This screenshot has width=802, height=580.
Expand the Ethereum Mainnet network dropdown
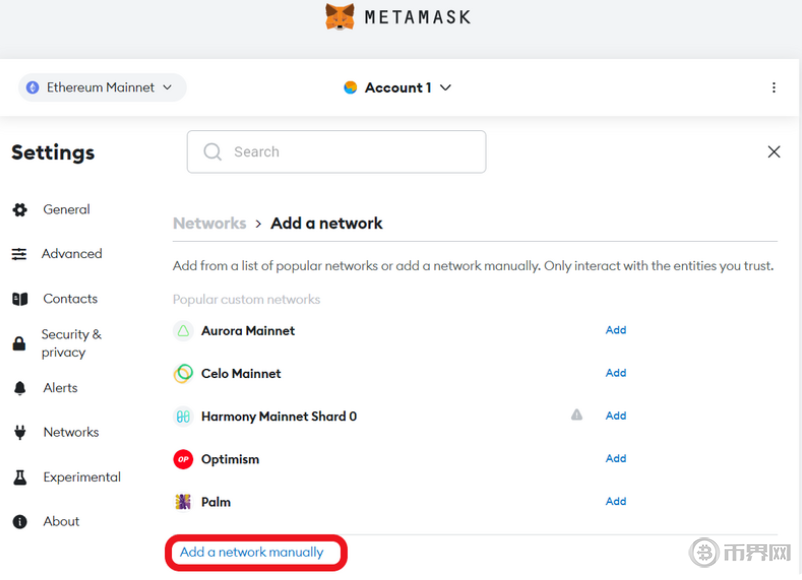pos(102,88)
